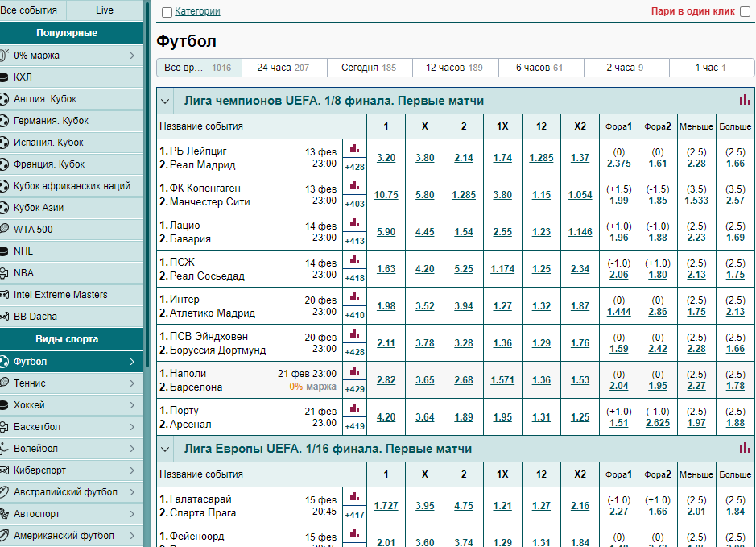This screenshot has height=547, width=756.
Task: Collapse Лига Европы UEFA section chevron
Action: coord(165,449)
